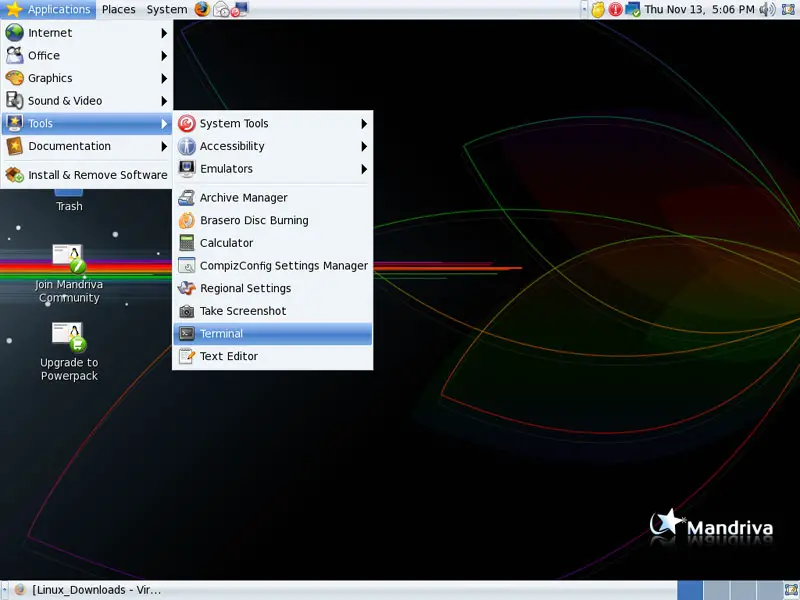Open the network status tray icon
Viewport: 800px width, 600px height.
[633, 9]
